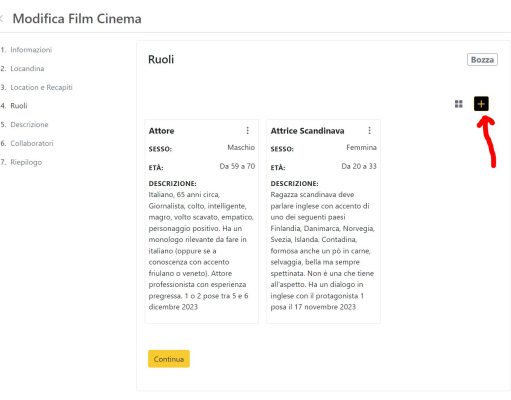The height and width of the screenshot is (400, 511).
Task: Open three-dot menu on Attrice Scandinava card
Action: point(369,130)
